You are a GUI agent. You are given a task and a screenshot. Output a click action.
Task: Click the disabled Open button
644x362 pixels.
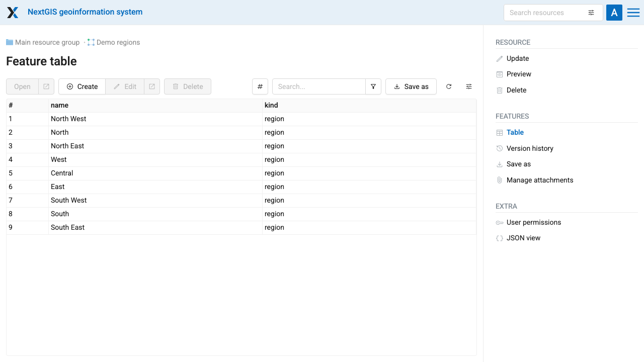[23, 86]
